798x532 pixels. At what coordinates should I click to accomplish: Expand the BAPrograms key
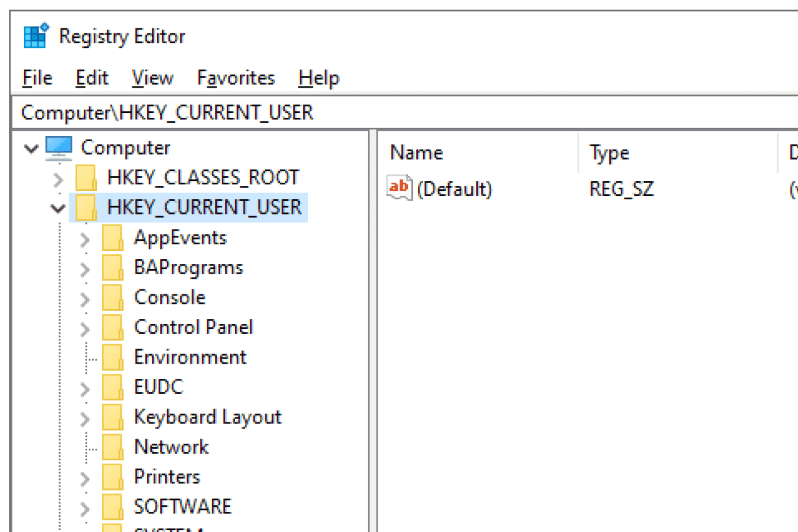(x=85, y=269)
